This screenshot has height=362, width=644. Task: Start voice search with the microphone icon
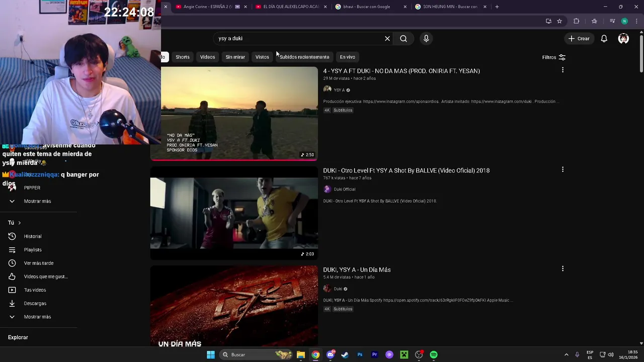[x=426, y=39]
